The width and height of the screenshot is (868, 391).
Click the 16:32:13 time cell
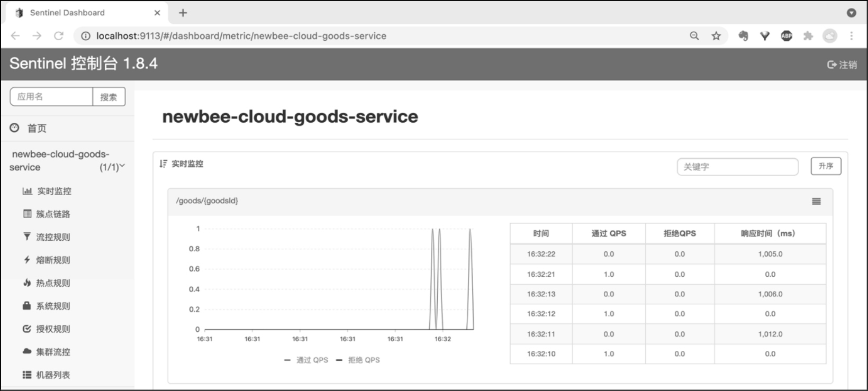click(x=541, y=294)
